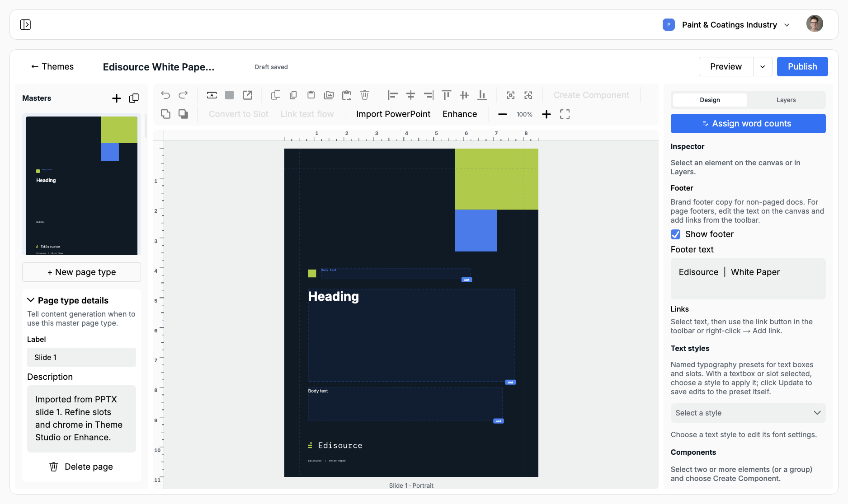
Task: Click the Assign word counts button
Action: [x=748, y=124]
